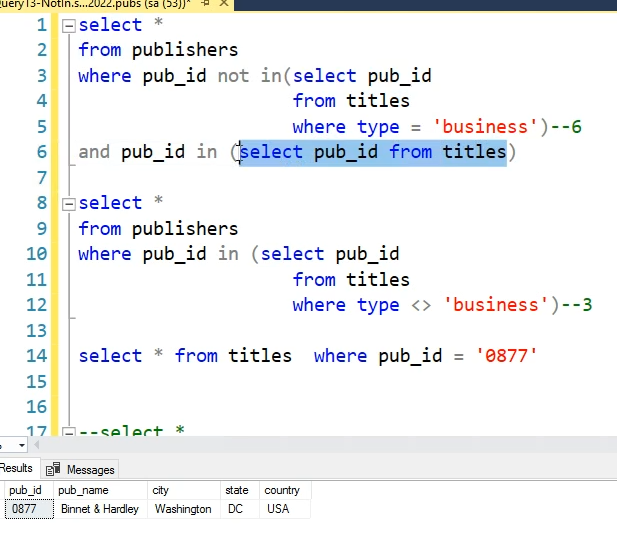
Task: Click the --6 comment on line 5
Action: (x=566, y=127)
